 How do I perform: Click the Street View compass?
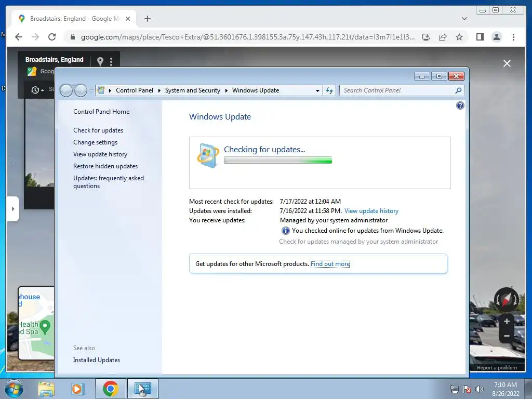506,300
